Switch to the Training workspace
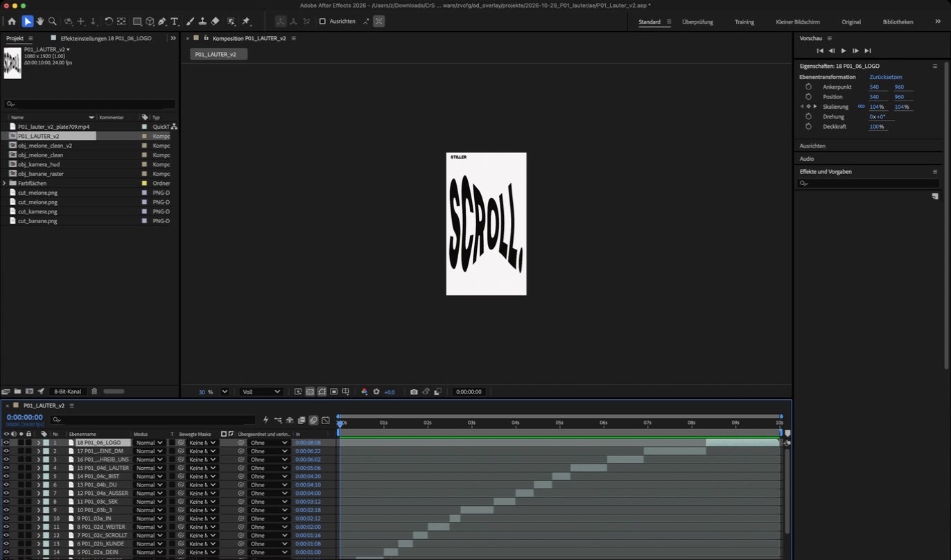This screenshot has width=951, height=560. point(744,22)
